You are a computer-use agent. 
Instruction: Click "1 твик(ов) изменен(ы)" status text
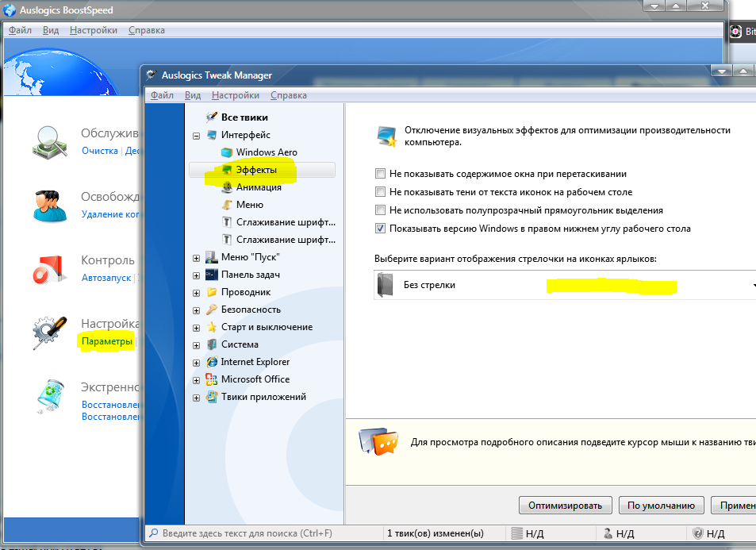436,533
